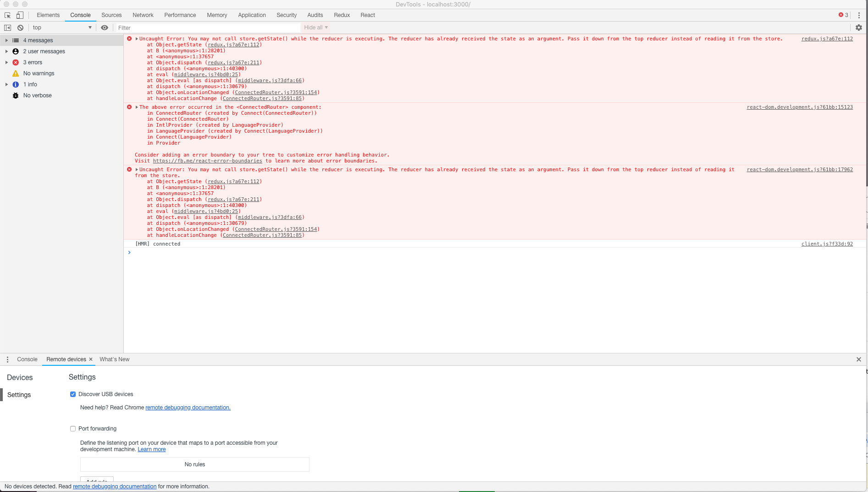Viewport: 868px width, 492px height.
Task: Clear the console messages
Action: point(20,28)
